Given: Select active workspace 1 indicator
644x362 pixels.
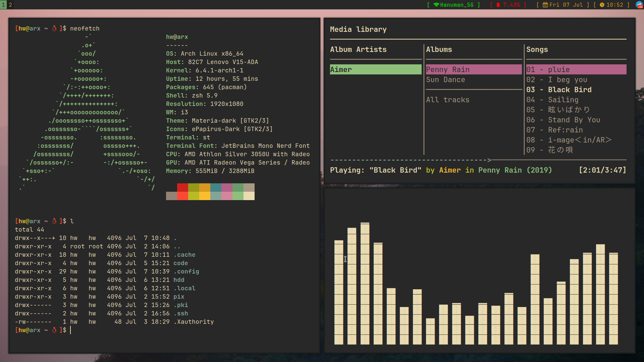Looking at the screenshot, I should click(3, 5).
